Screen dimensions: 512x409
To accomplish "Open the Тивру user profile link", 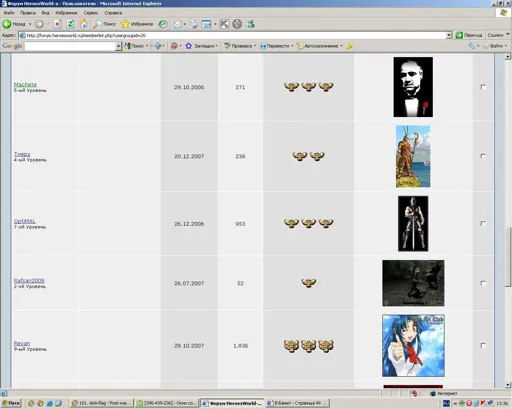I will [22, 154].
